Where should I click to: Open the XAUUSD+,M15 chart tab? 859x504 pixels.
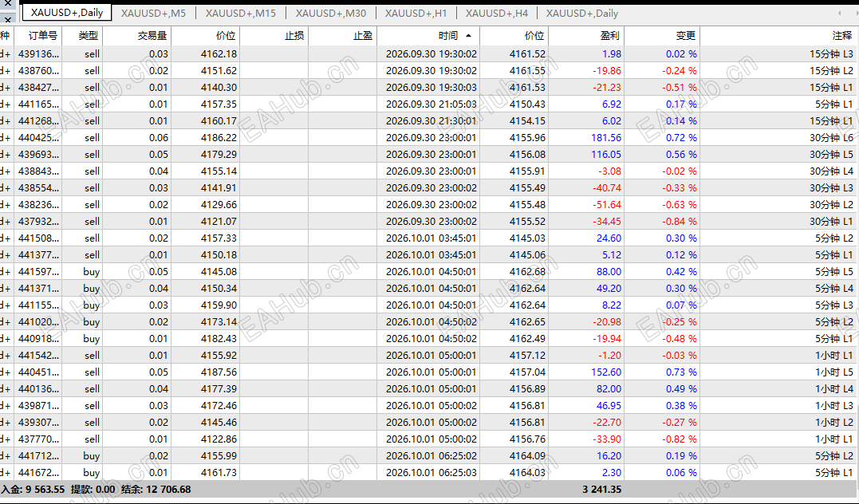[241, 13]
